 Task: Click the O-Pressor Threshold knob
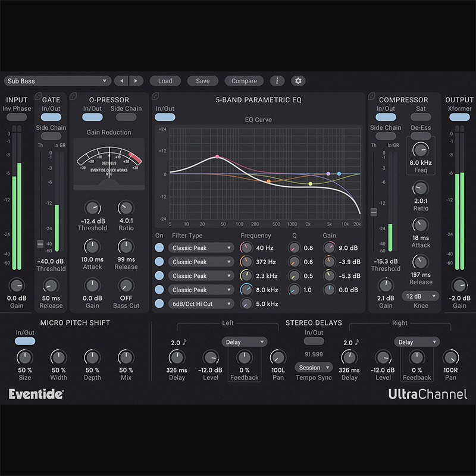click(x=92, y=208)
